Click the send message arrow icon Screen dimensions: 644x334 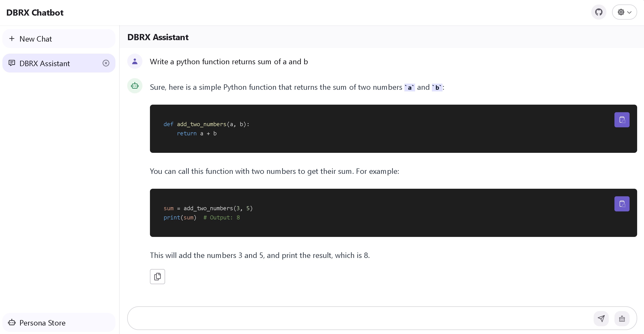pyautogui.click(x=601, y=318)
